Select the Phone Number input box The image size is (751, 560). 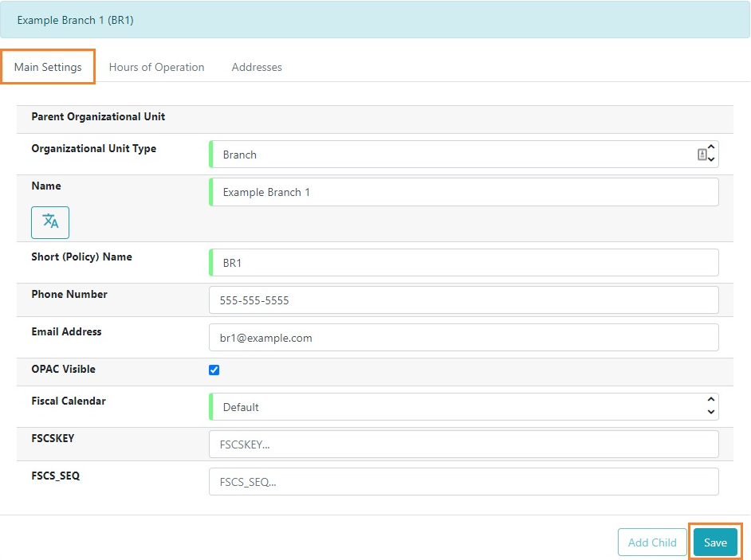point(462,300)
